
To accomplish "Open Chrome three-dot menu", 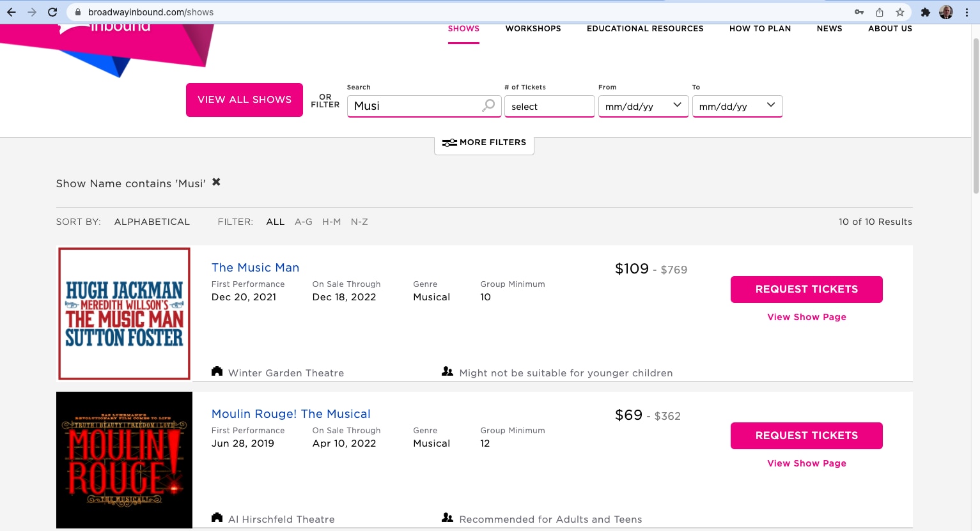I will pos(967,12).
